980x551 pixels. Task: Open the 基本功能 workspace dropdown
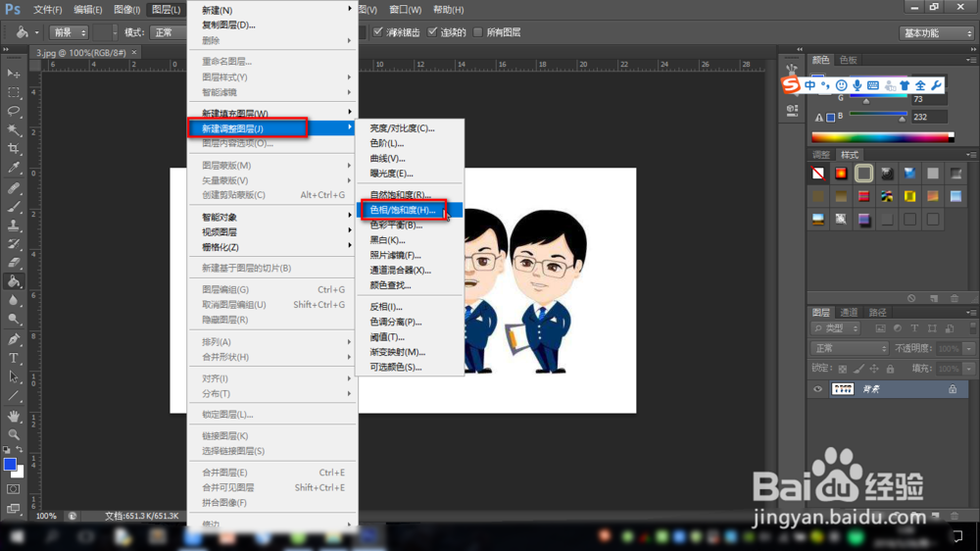pos(936,33)
